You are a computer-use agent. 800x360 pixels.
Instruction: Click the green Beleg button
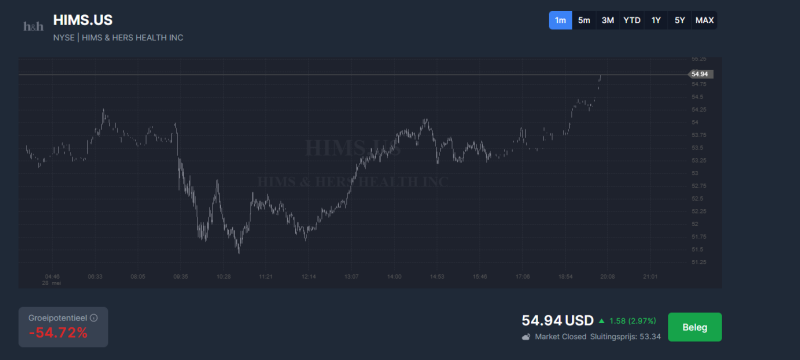point(695,327)
